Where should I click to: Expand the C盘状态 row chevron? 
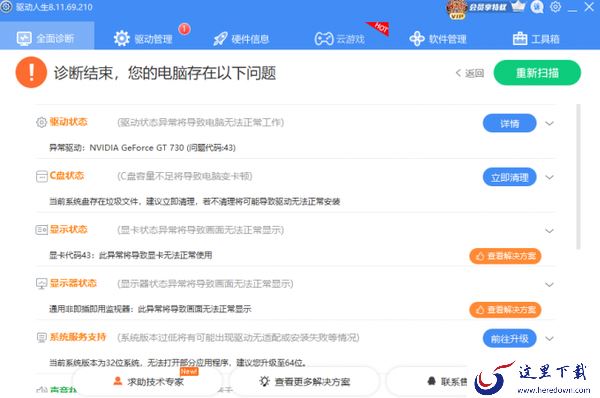point(549,177)
